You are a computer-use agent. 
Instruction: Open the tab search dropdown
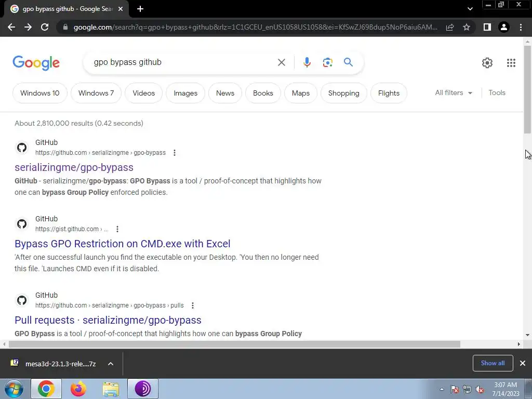(x=470, y=9)
